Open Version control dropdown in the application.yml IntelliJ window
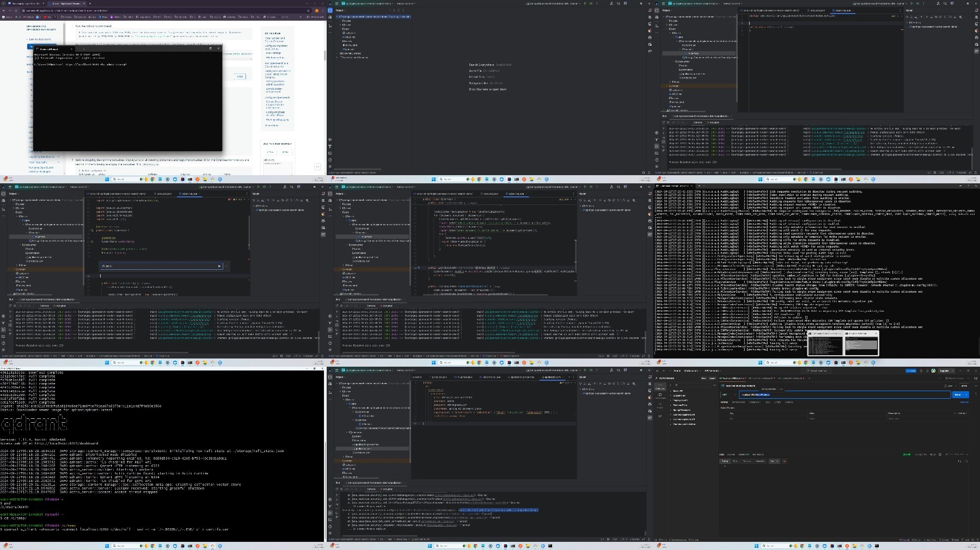980x550 pixels. 406,370
